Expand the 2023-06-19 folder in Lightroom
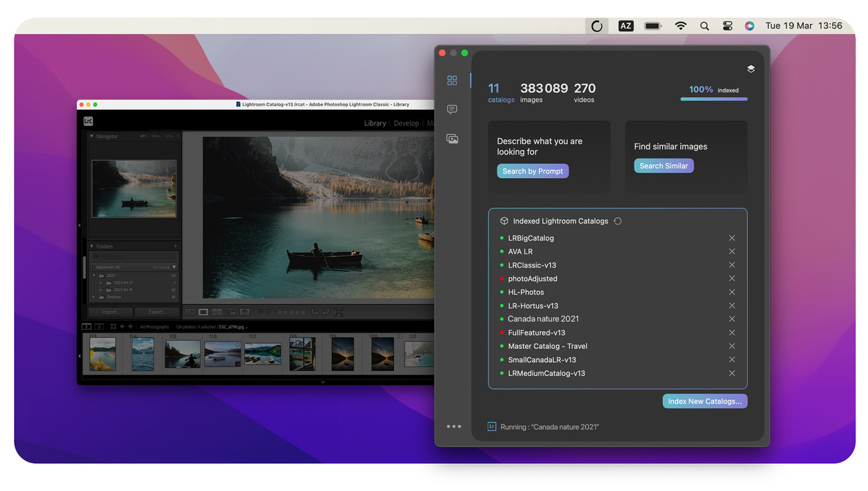The width and height of the screenshot is (868, 491). coord(101,290)
